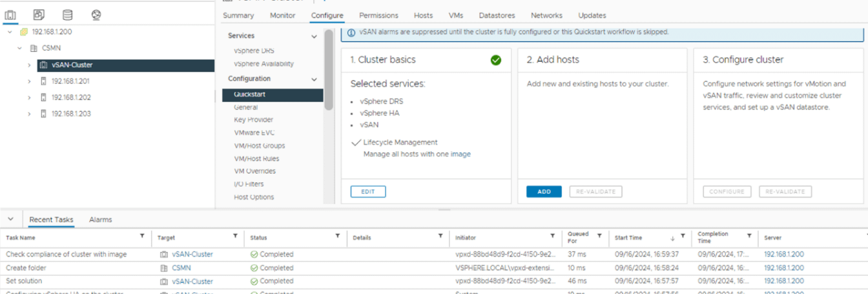This screenshot has width=868, height=294.
Task: Switch to the Hosts tab
Action: (423, 16)
